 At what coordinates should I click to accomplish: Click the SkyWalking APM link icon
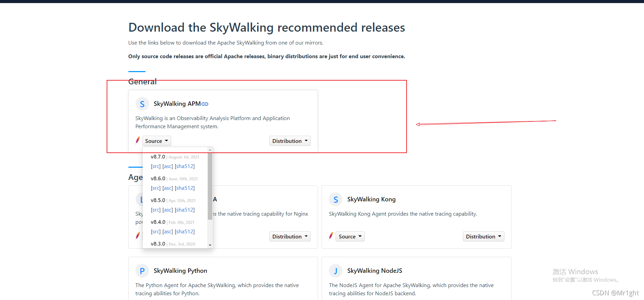pyautogui.click(x=205, y=104)
